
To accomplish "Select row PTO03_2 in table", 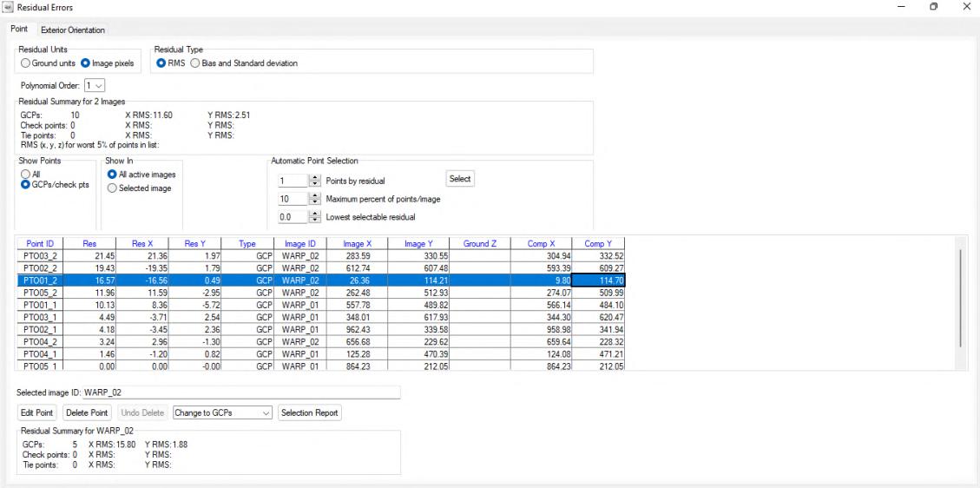I will point(320,256).
